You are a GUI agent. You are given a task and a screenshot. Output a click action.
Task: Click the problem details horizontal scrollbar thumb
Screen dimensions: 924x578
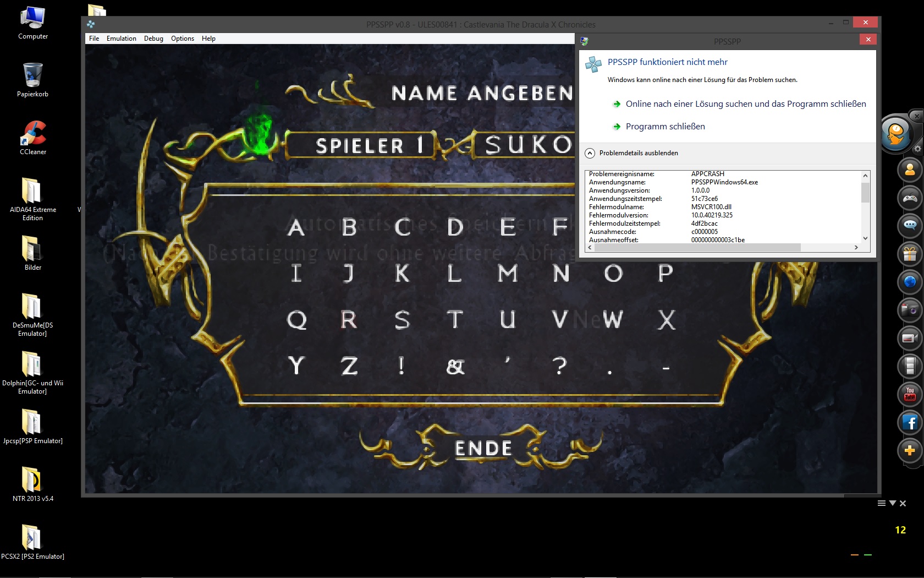pos(697,248)
